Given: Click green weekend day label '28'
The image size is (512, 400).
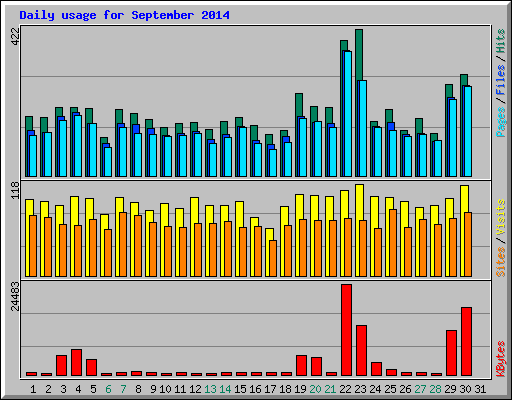Looking at the screenshot, I should [x=435, y=389].
